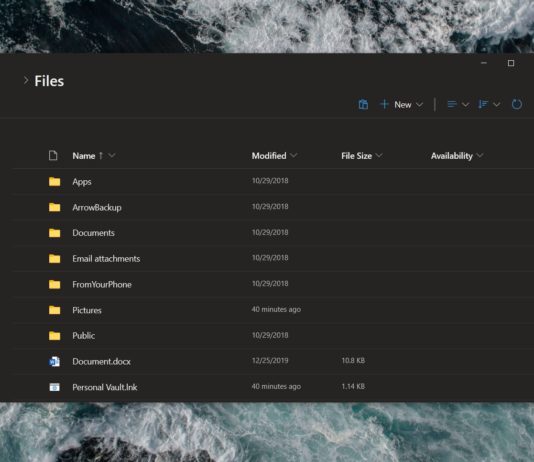Image resolution: width=534 pixels, height=462 pixels.
Task: Expand the view layout chevron
Action: pos(465,105)
